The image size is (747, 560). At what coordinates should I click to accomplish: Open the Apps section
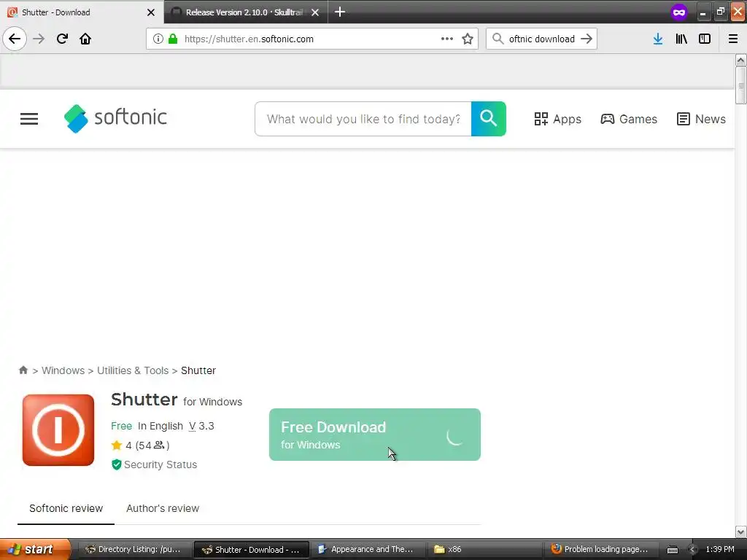557,119
